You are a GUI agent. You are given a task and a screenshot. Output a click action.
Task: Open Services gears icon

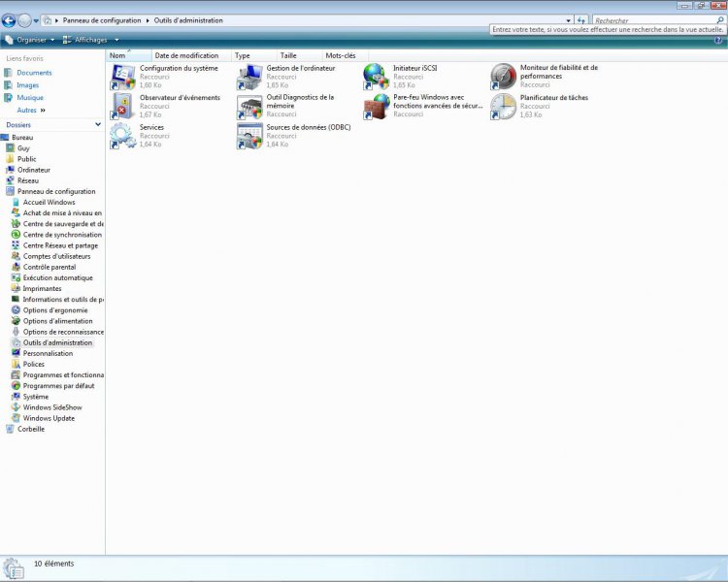tap(122, 136)
